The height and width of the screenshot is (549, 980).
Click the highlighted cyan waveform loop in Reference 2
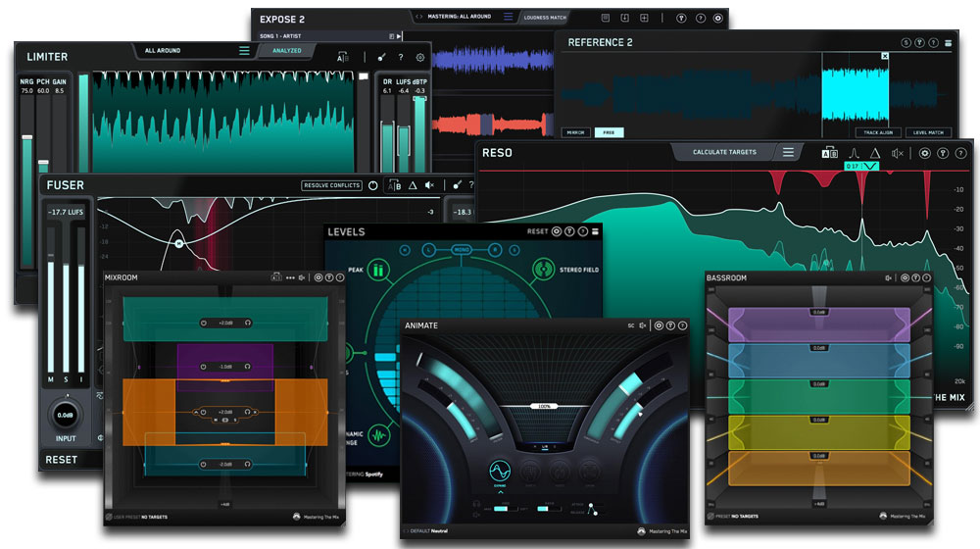pos(855,94)
